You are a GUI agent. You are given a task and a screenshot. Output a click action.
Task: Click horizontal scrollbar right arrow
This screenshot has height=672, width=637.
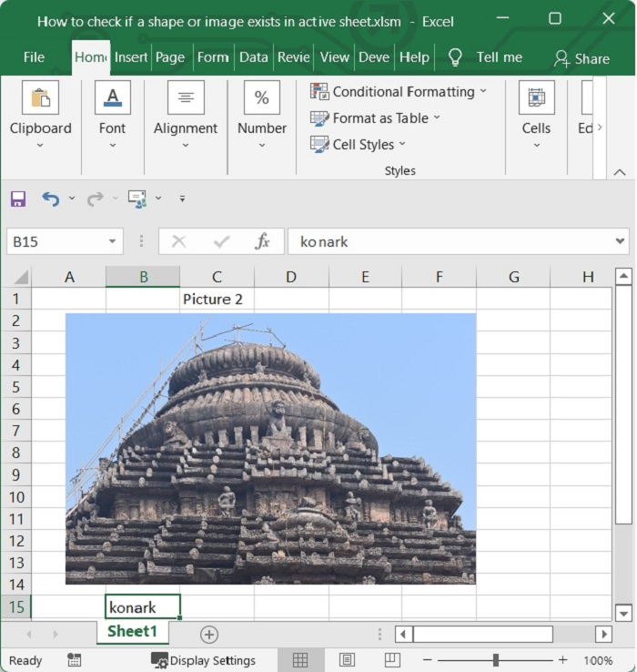click(x=603, y=634)
